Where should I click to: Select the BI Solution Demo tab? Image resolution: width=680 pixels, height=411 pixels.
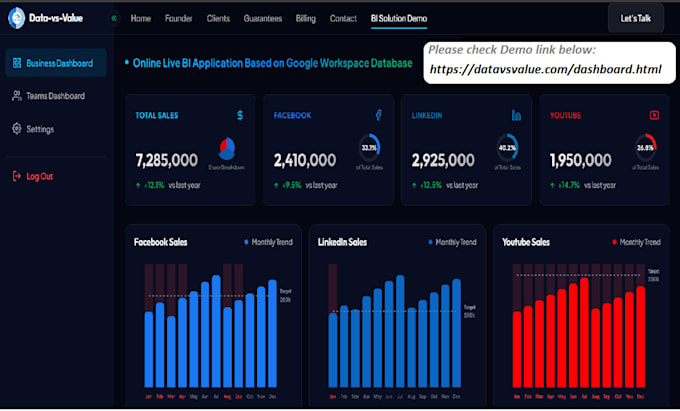[x=399, y=19]
